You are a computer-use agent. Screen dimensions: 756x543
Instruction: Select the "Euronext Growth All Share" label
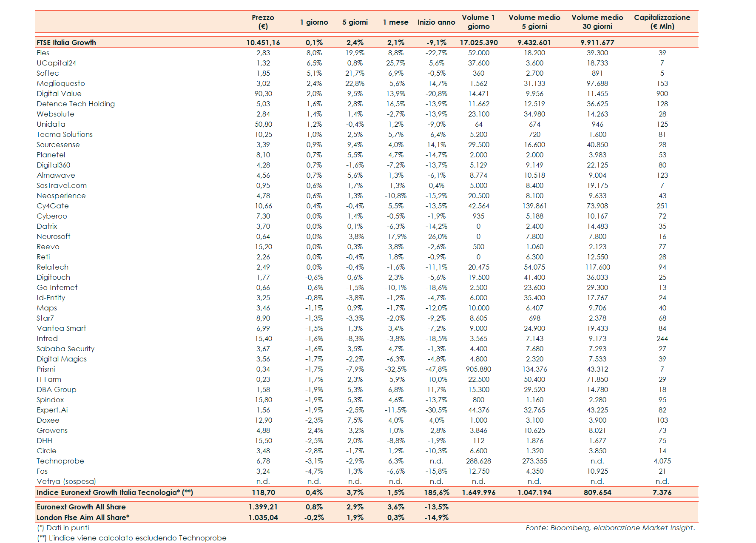pos(81,507)
